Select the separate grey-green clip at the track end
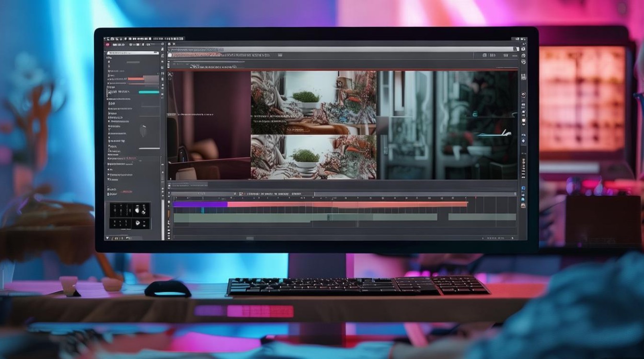The image size is (644, 359). (x=482, y=217)
